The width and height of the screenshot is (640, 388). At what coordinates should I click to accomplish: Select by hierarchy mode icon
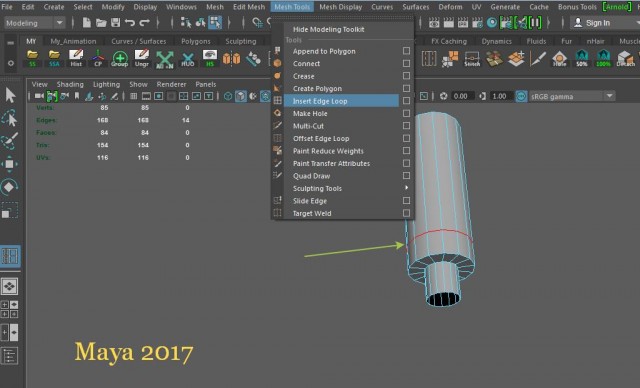186,23
